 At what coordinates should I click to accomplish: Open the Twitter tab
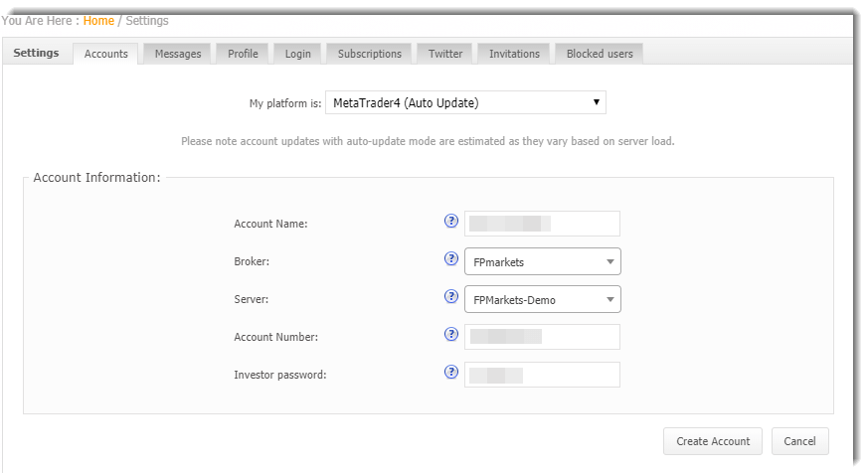click(445, 54)
